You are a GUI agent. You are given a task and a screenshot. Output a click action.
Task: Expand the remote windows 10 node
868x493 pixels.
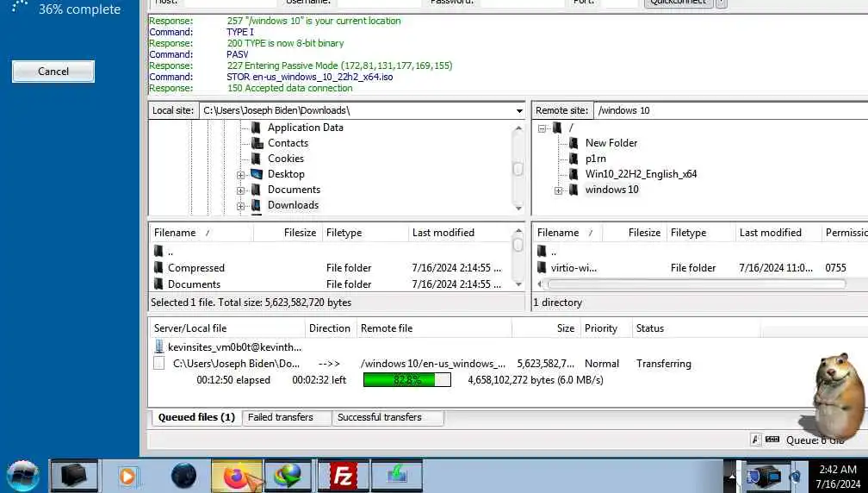click(559, 190)
